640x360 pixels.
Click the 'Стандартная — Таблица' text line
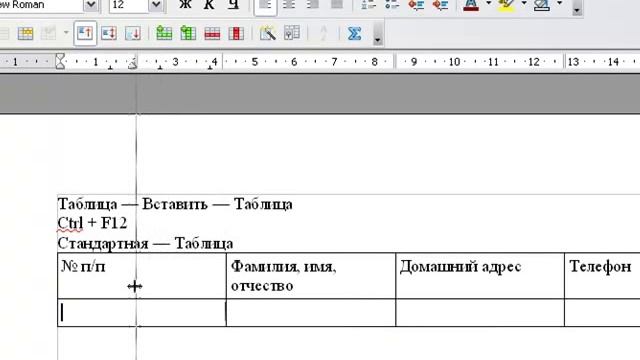145,243
